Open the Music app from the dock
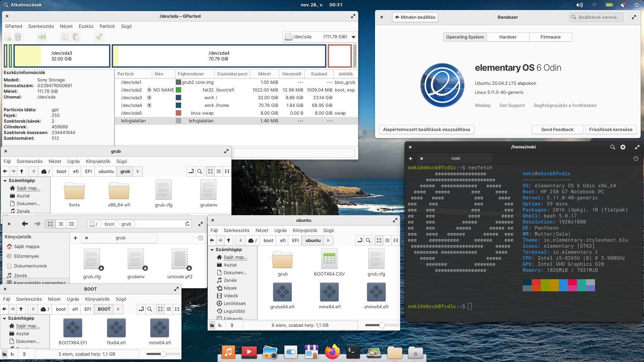This screenshot has height=362, width=644. tap(228, 352)
